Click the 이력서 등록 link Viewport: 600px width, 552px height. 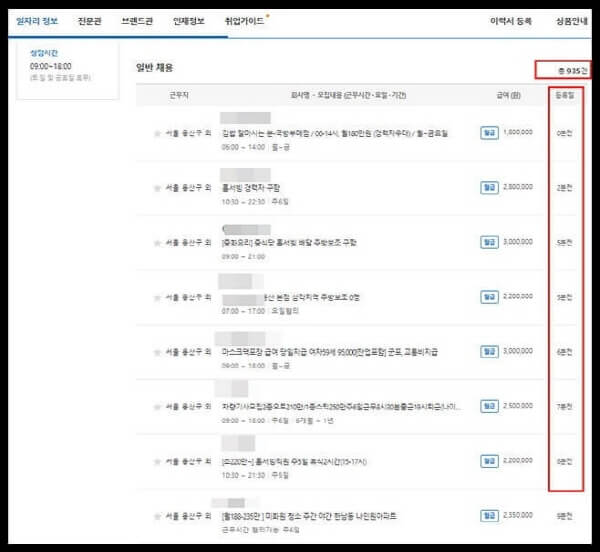[511, 21]
